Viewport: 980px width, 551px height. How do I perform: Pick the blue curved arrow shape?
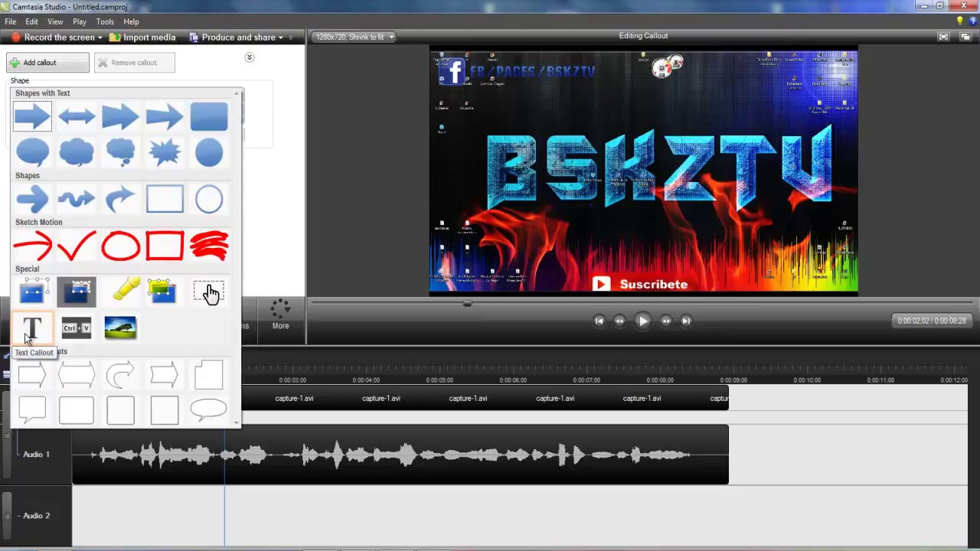[x=120, y=199]
